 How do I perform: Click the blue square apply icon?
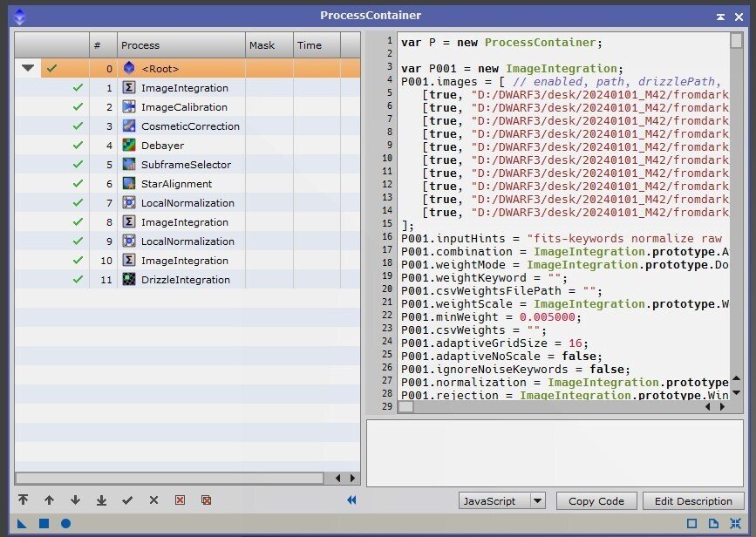pos(44,523)
